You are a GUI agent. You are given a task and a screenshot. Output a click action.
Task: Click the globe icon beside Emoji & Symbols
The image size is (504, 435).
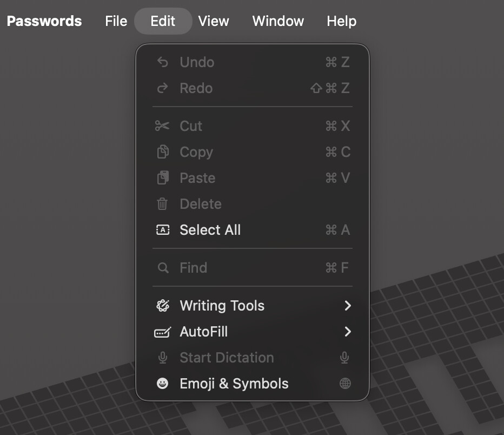(x=345, y=384)
